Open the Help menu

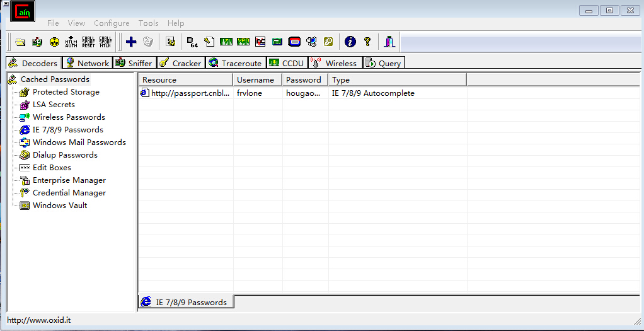coord(176,23)
